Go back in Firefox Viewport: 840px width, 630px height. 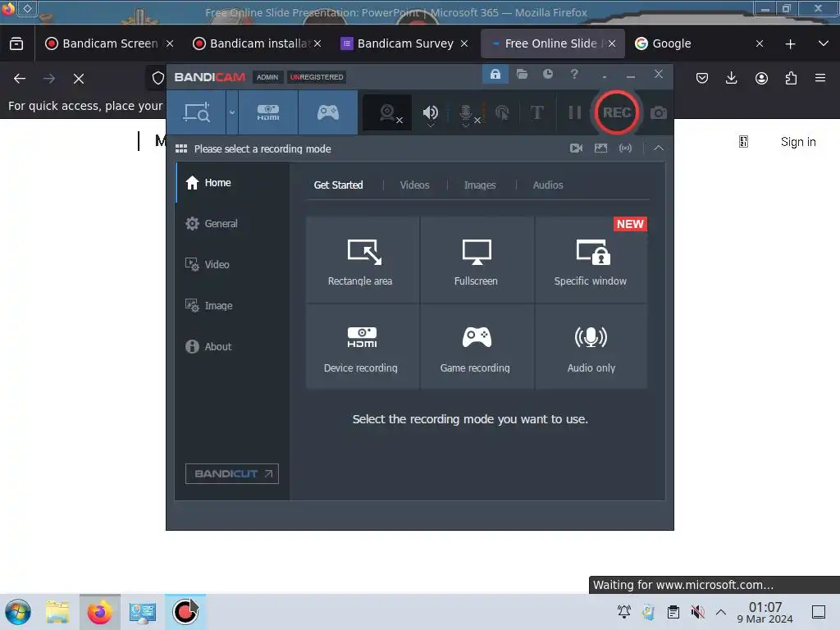coord(20,79)
